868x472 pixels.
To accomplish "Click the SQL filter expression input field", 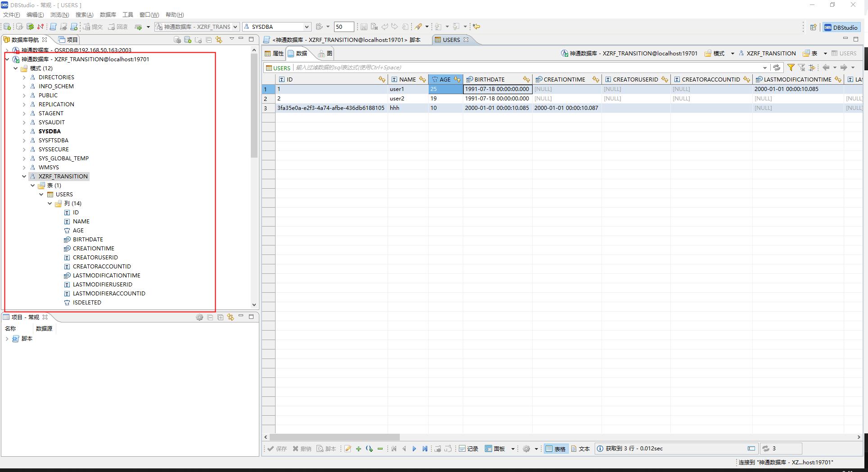I will 528,68.
